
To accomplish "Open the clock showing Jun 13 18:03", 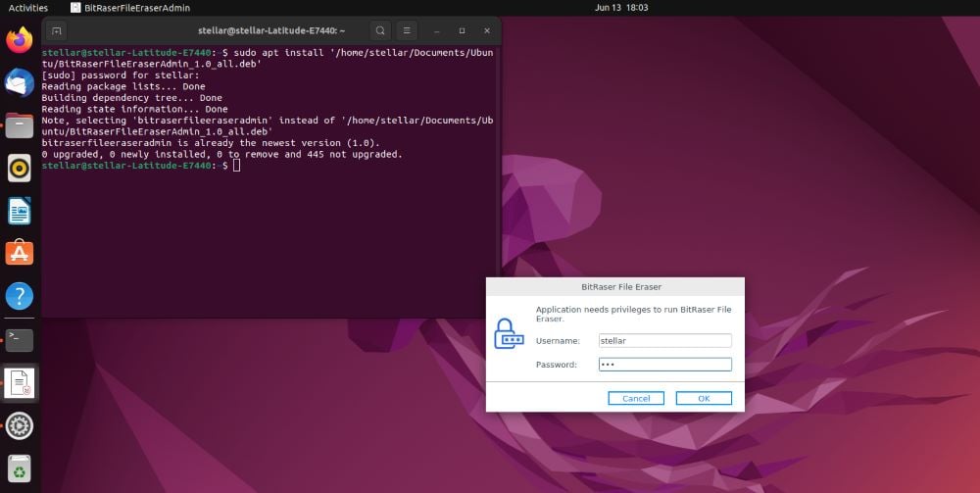I will (x=621, y=8).
